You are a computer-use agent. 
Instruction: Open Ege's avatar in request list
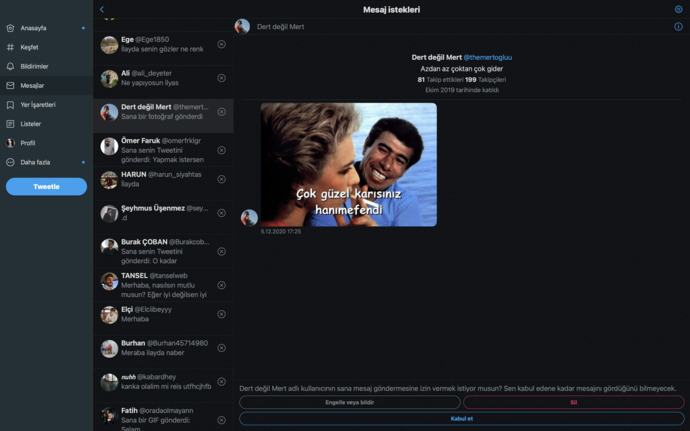[x=109, y=45]
